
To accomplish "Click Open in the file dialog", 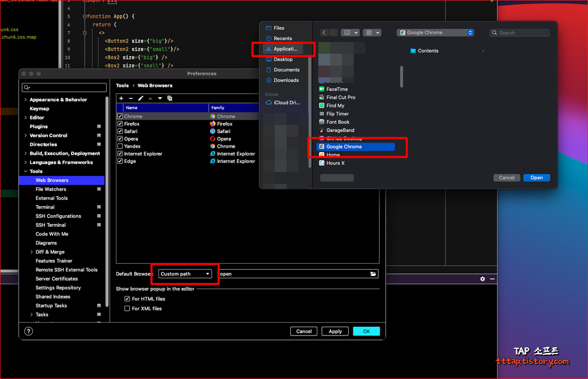I will [x=536, y=178].
